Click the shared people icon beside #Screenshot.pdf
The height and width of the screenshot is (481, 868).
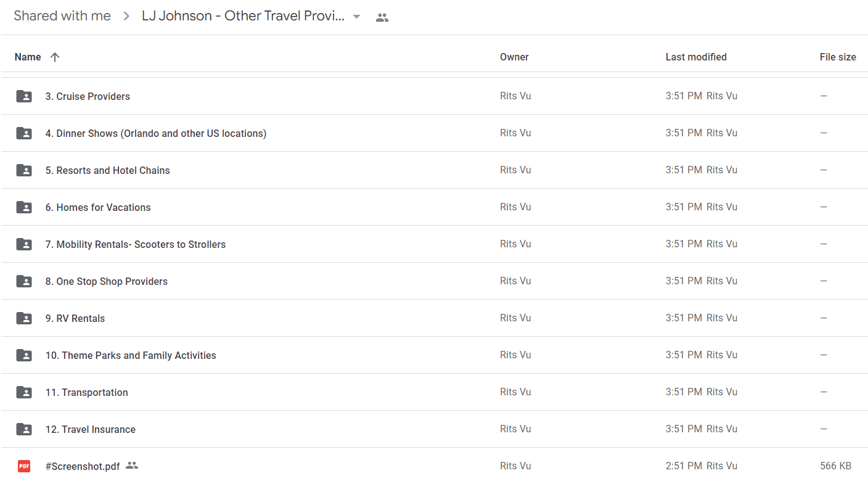click(x=132, y=466)
